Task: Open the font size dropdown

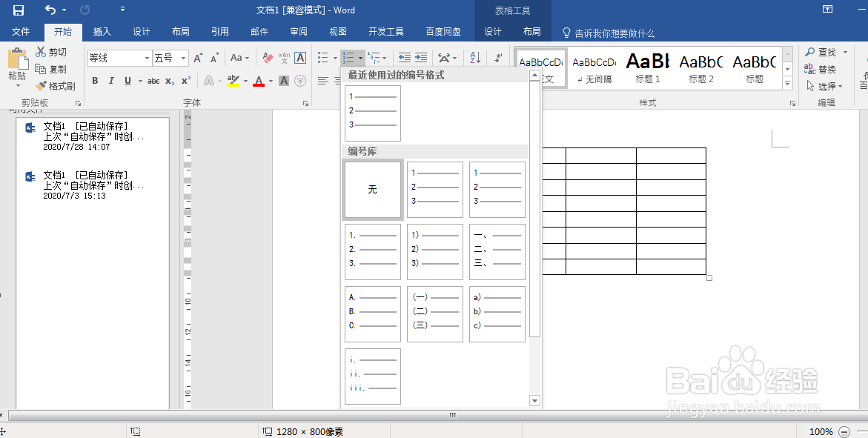Action: [x=183, y=57]
